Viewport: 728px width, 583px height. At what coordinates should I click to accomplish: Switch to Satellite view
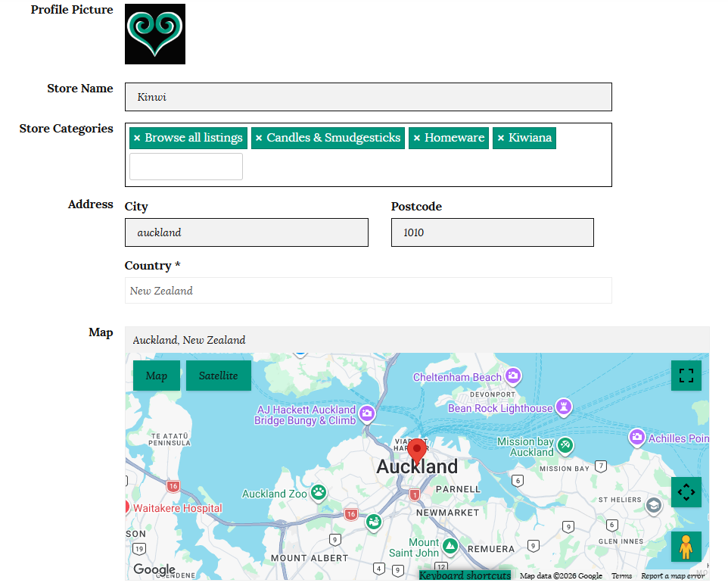tap(219, 376)
